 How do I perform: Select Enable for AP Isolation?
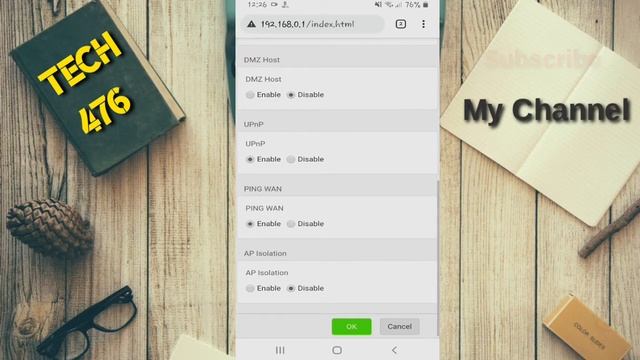[250, 288]
